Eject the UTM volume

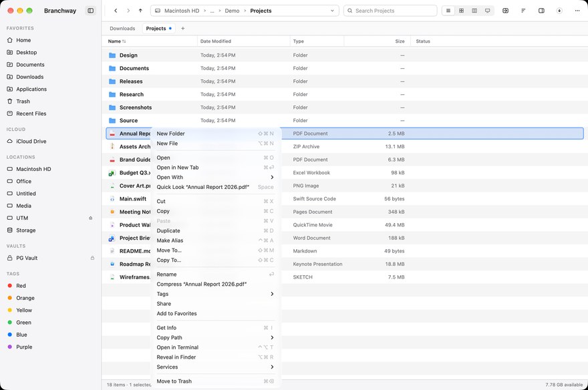[90, 218]
